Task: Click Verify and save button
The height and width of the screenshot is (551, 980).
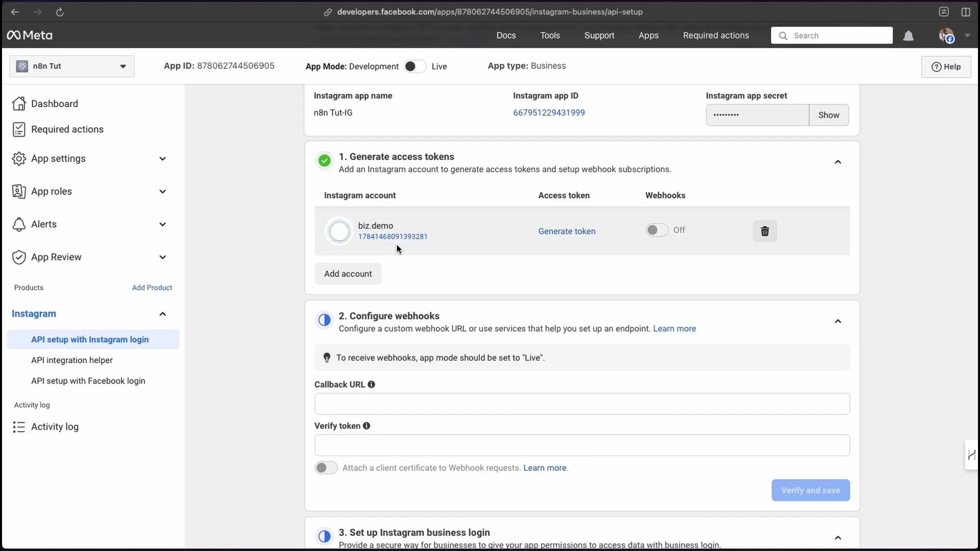Action: click(x=811, y=490)
